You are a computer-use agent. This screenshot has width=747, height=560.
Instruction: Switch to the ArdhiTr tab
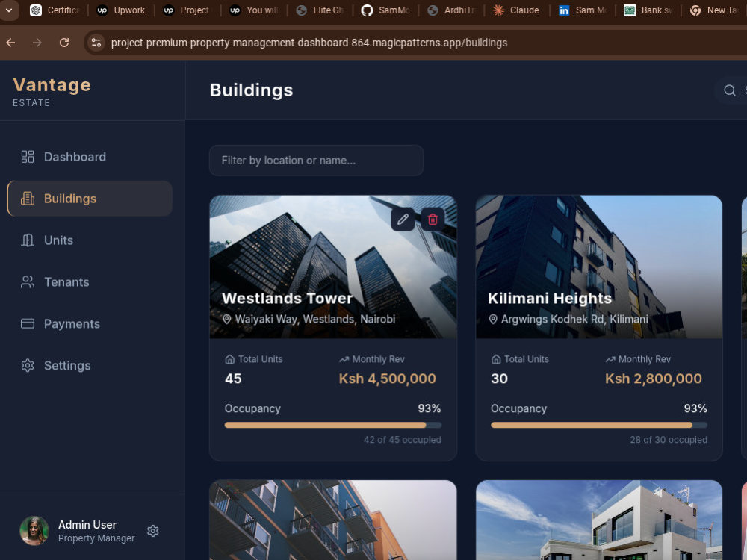[450, 10]
